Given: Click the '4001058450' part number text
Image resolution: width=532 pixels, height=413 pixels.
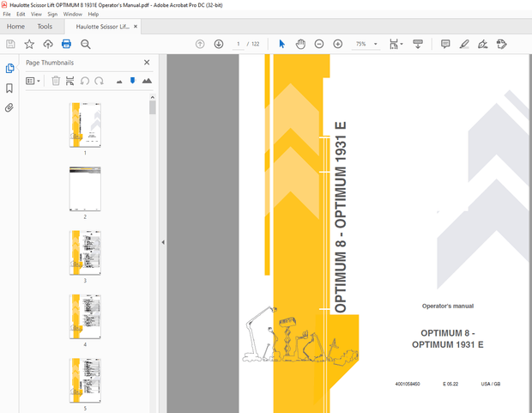Looking at the screenshot, I should tap(408, 384).
